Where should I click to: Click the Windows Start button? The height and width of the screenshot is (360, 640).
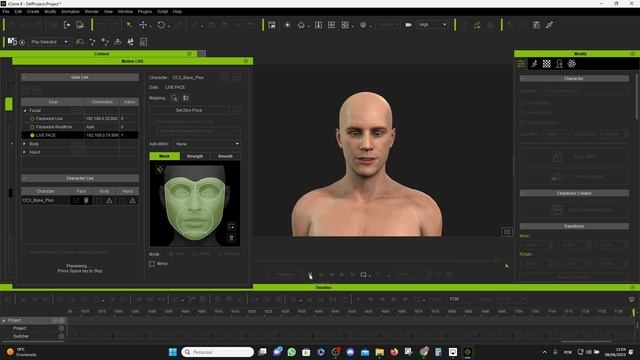pos(173,352)
